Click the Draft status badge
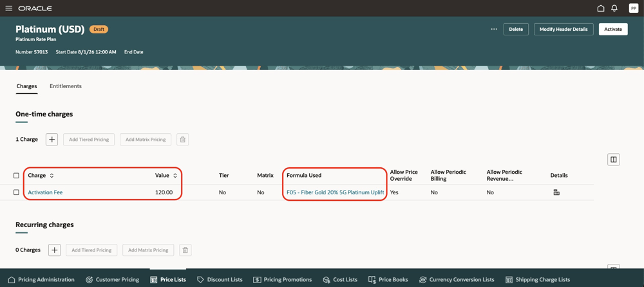The width and height of the screenshot is (644, 287). click(99, 29)
